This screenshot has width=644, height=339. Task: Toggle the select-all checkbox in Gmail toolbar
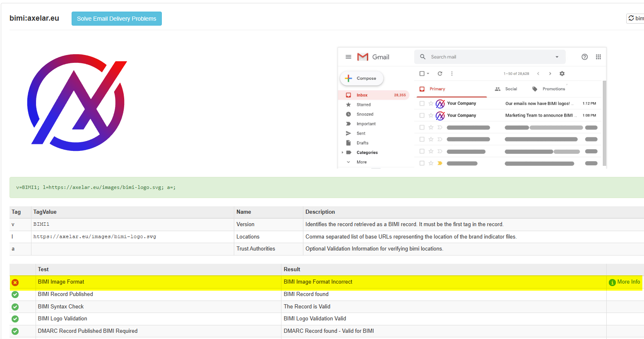click(x=422, y=74)
